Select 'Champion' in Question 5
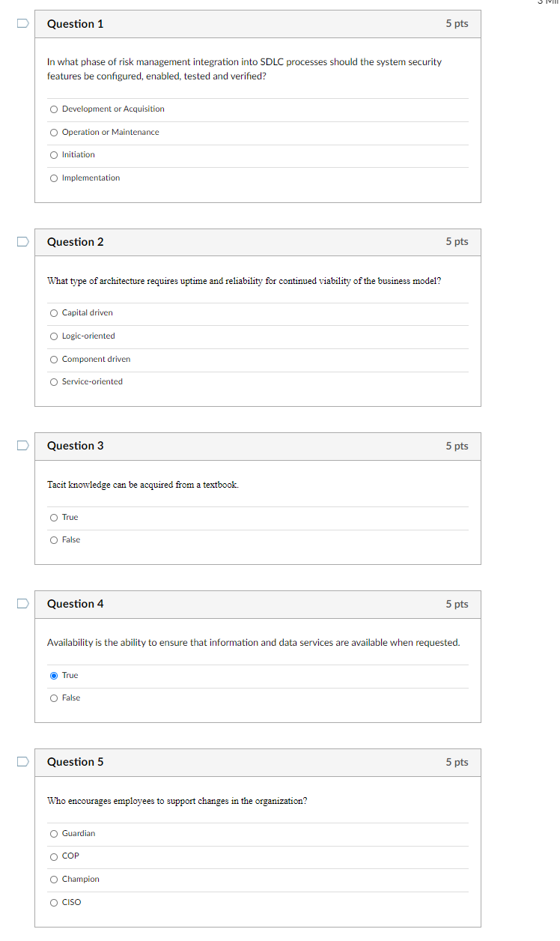560x941 pixels. (53, 880)
